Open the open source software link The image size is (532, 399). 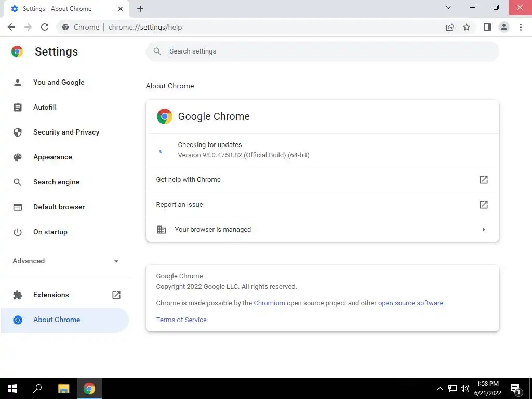pyautogui.click(x=410, y=303)
